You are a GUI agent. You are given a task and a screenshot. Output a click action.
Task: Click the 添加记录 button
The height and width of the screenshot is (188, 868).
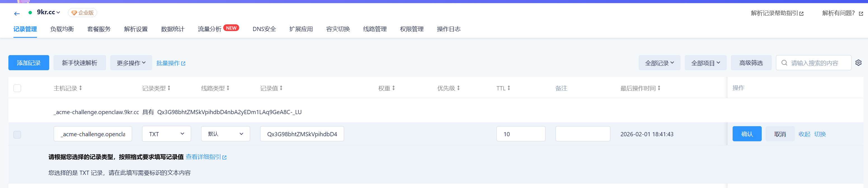point(29,63)
